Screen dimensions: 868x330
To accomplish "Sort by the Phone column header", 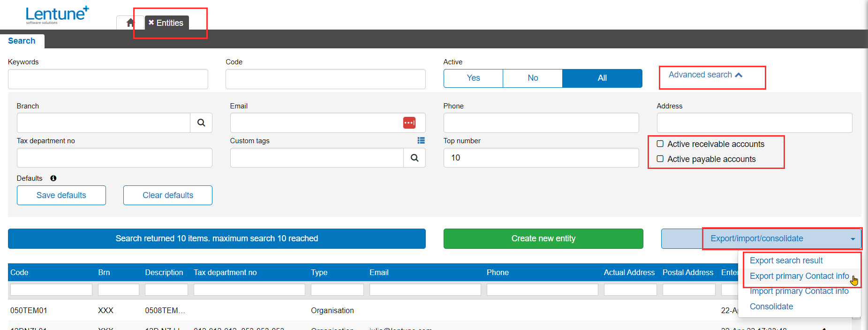I will (x=498, y=272).
